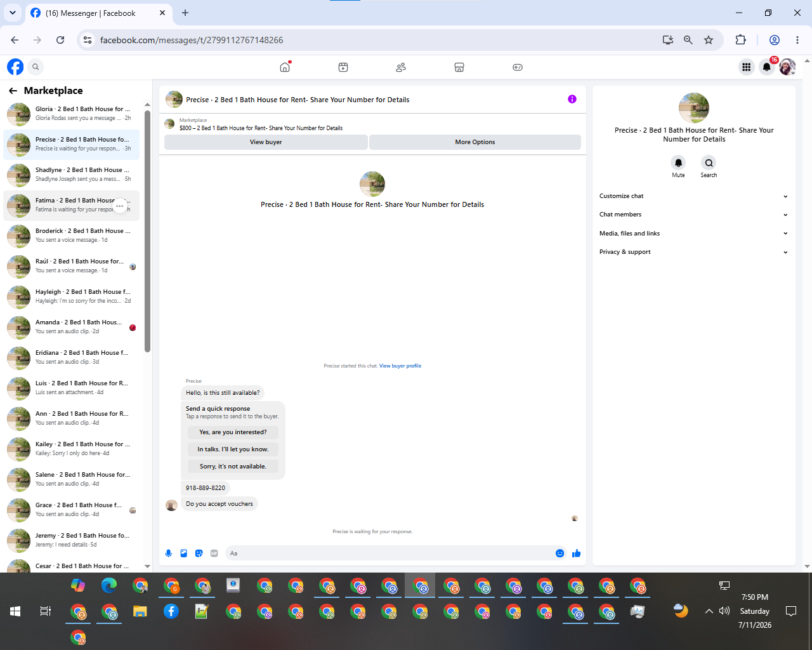Go to the Home feed icon
This screenshot has height=650, width=812.
(x=285, y=67)
